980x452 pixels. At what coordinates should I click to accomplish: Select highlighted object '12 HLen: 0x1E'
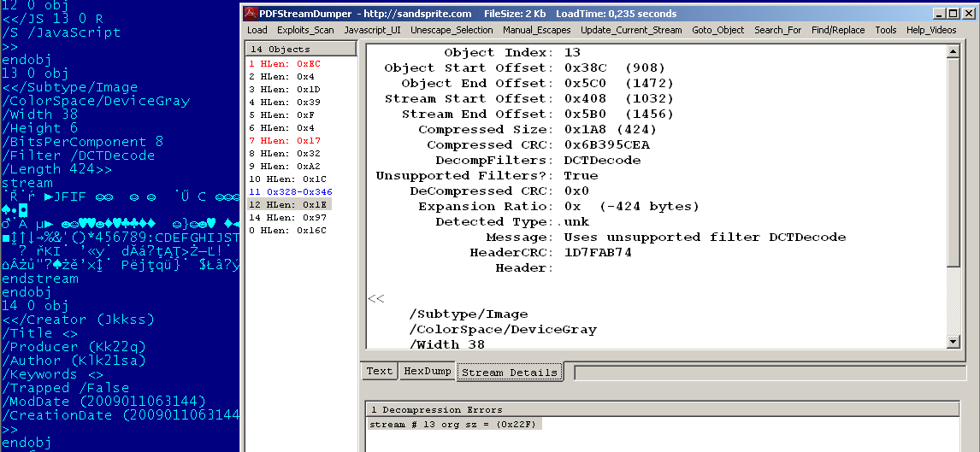point(289,205)
